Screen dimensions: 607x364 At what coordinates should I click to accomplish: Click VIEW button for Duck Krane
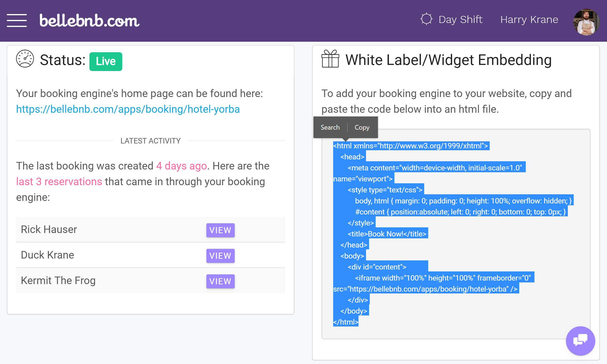[220, 256]
